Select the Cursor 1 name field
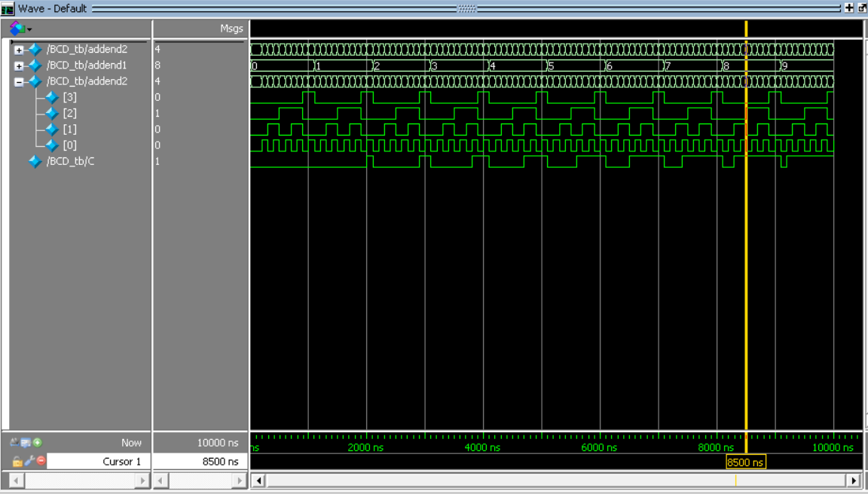Image resolution: width=868 pixels, height=494 pixels. 99,462
